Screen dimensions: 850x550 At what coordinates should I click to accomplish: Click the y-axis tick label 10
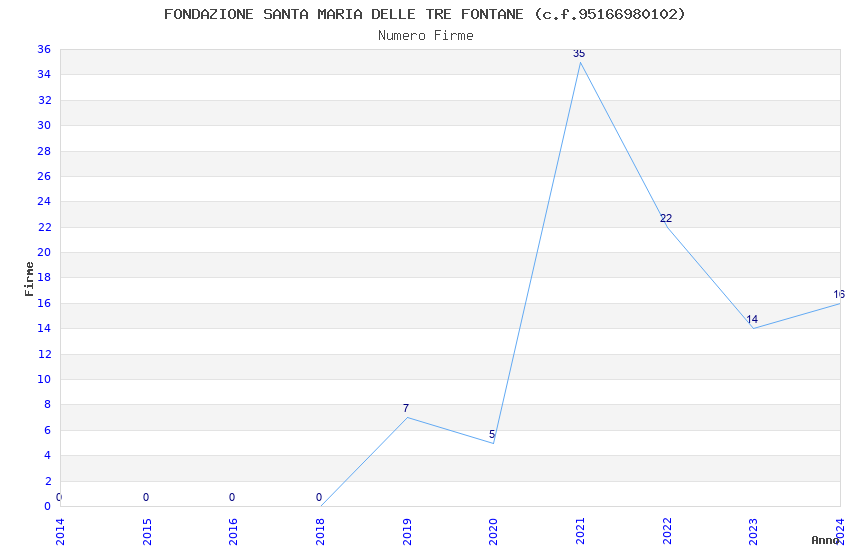pos(44,379)
